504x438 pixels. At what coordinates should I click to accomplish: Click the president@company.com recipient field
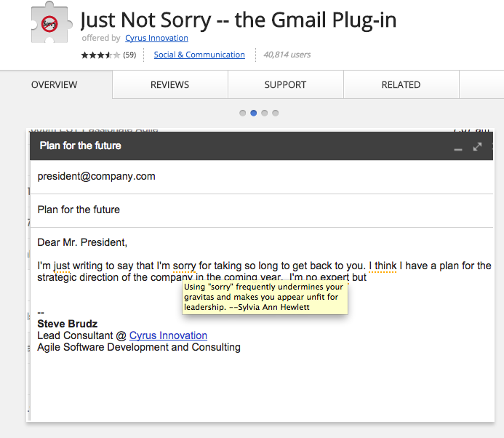261,176
